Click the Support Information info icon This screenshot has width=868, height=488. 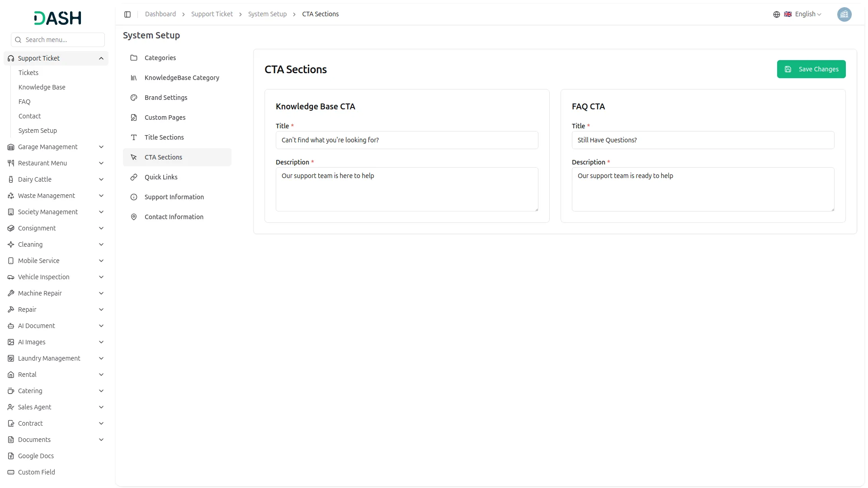coord(134,197)
